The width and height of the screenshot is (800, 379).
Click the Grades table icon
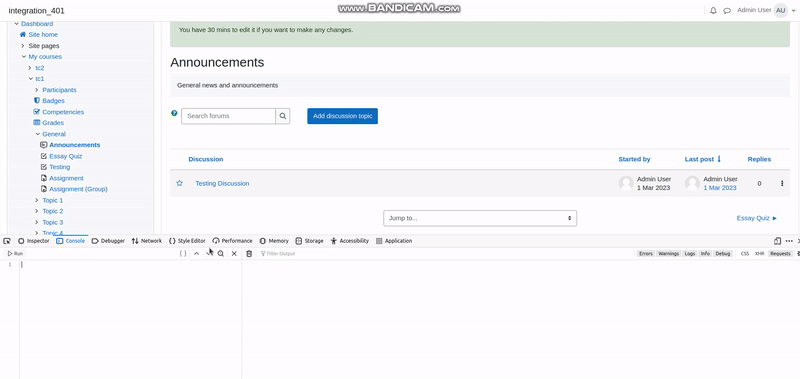pos(37,122)
